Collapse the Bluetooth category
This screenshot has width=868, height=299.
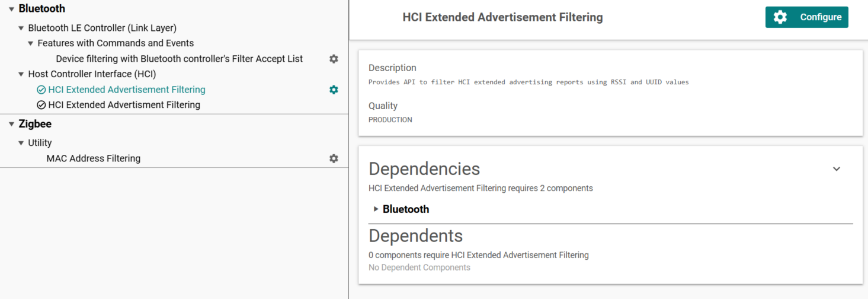pos(12,9)
